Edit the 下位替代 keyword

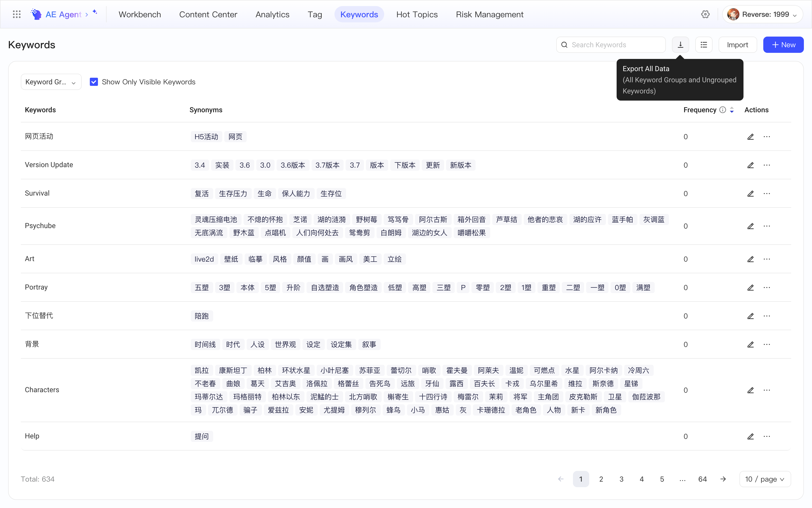tap(750, 316)
